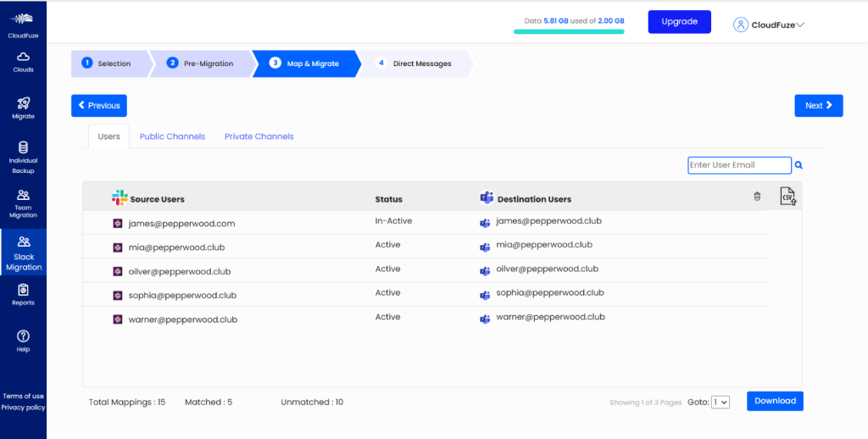Switch to the Public Channels tab
Image resolution: width=868 pixels, height=439 pixels.
(x=172, y=136)
